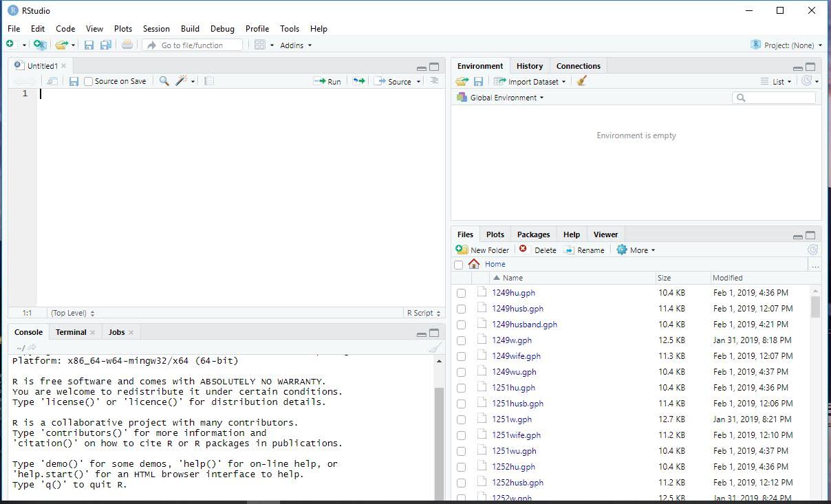The width and height of the screenshot is (831, 504).
Task: Switch to the Packages tab
Action: tap(534, 234)
